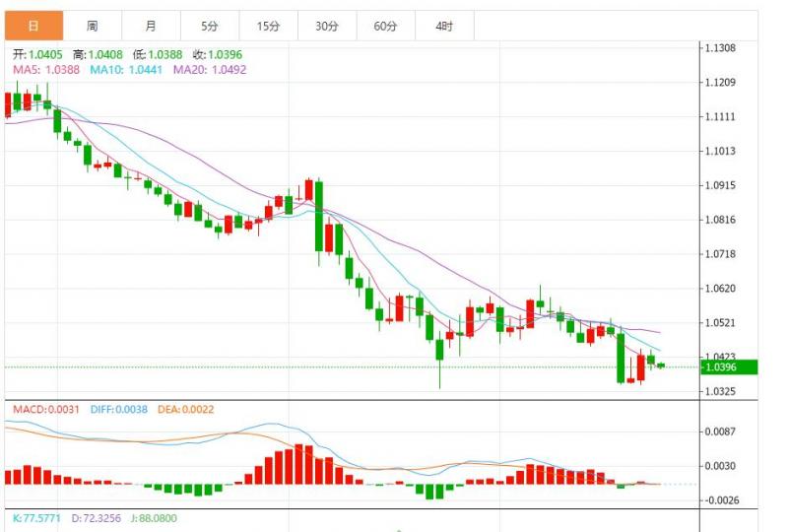Click the 1.0620 price axis label

[720, 288]
